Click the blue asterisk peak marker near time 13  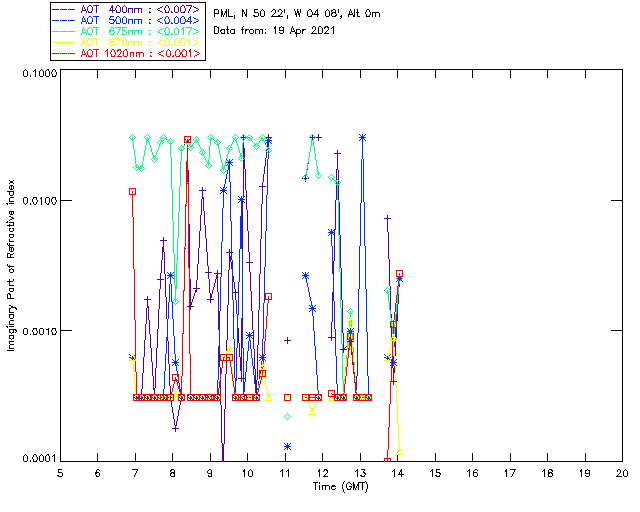(x=362, y=138)
